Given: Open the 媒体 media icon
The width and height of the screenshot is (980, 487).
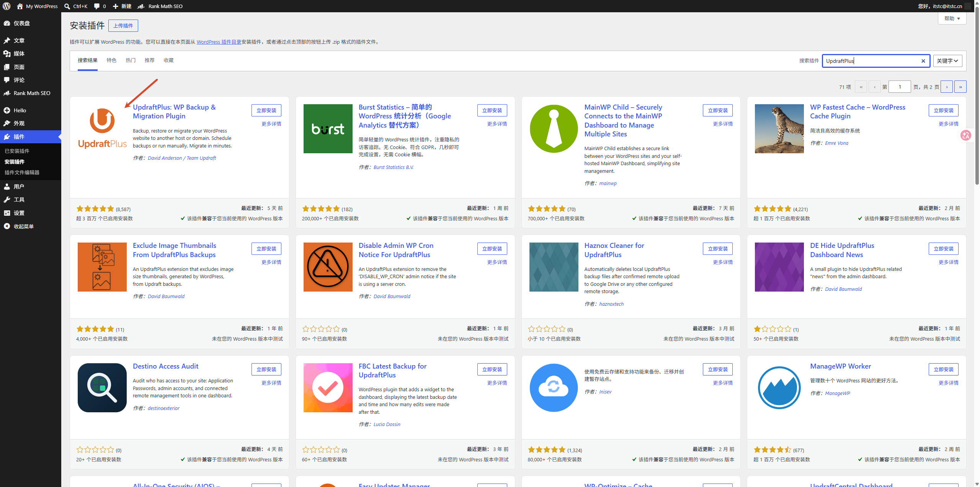Looking at the screenshot, I should (7, 54).
